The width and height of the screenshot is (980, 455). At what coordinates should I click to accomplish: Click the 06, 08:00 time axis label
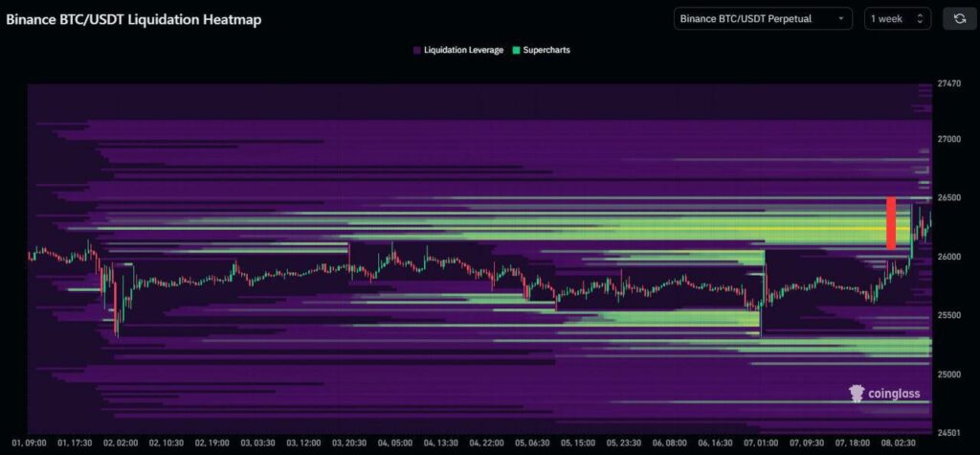click(x=670, y=444)
